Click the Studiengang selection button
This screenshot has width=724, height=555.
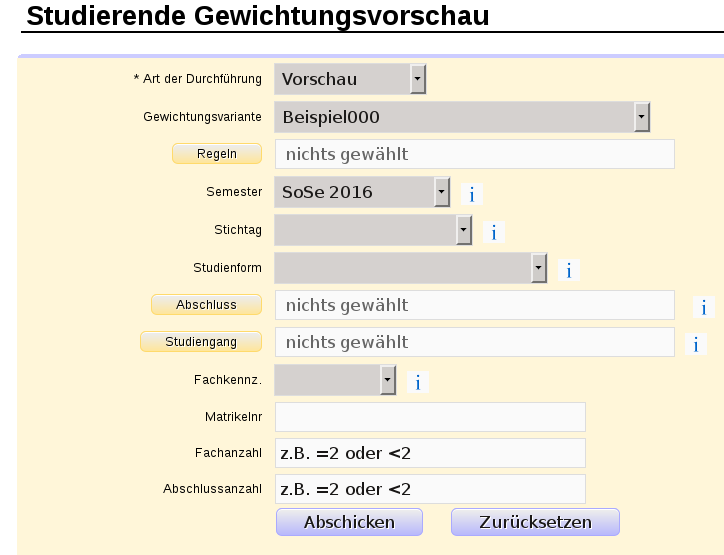click(x=202, y=342)
